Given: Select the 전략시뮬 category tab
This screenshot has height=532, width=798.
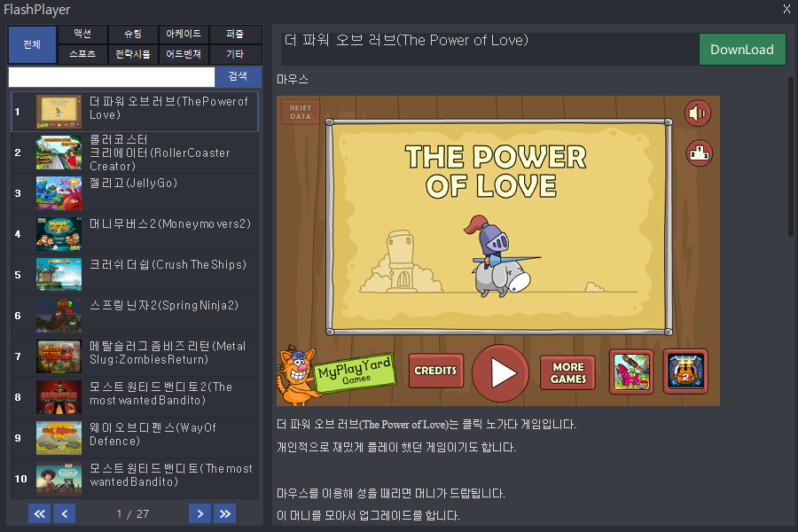Looking at the screenshot, I should click(133, 54).
